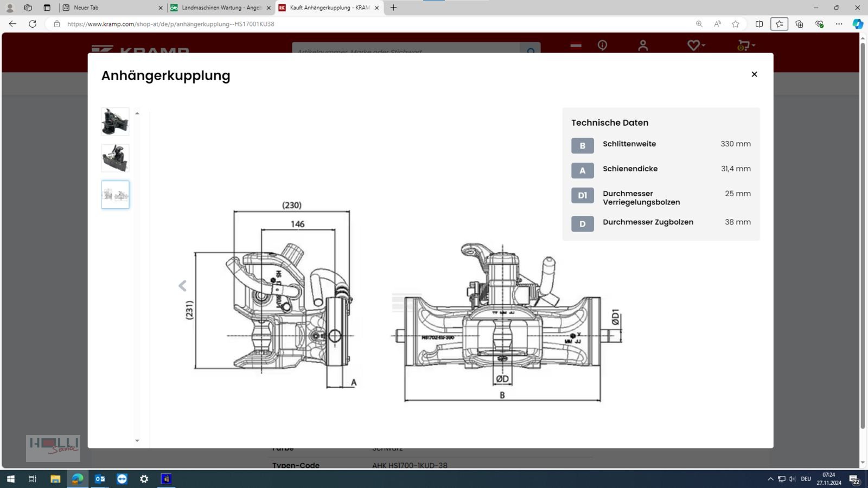
Task: Select the second coupling photo thumbnail
Action: coord(115,158)
